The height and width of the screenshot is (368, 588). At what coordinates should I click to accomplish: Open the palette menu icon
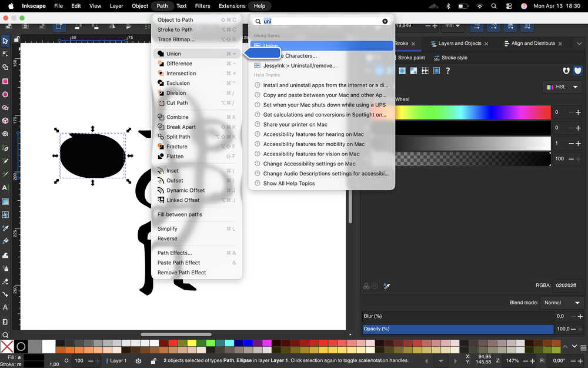(x=583, y=348)
